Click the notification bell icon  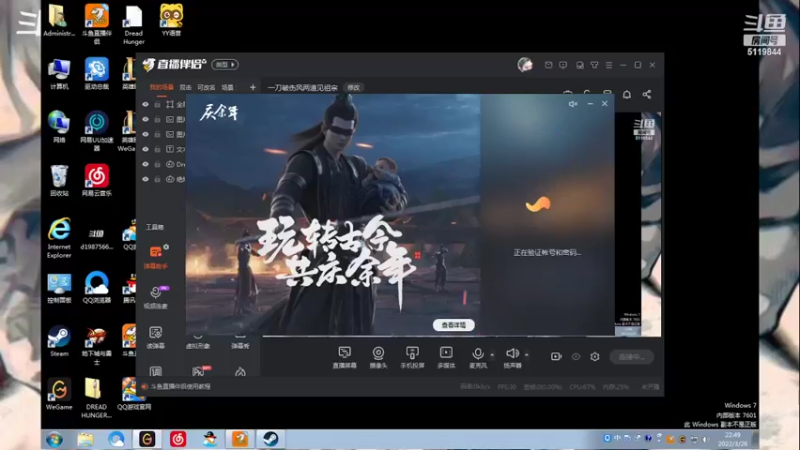click(627, 94)
